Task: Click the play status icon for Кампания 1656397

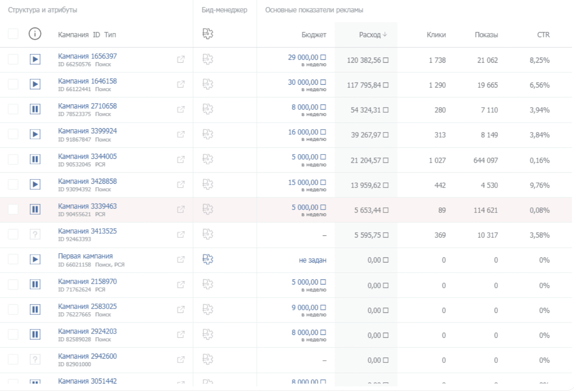Action: (x=35, y=59)
